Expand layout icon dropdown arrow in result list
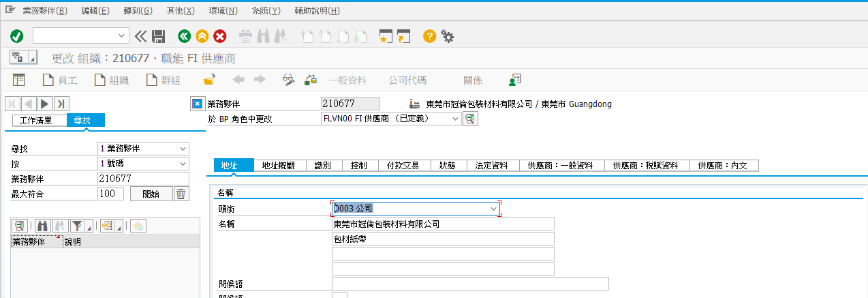The image size is (868, 298). 119,227
